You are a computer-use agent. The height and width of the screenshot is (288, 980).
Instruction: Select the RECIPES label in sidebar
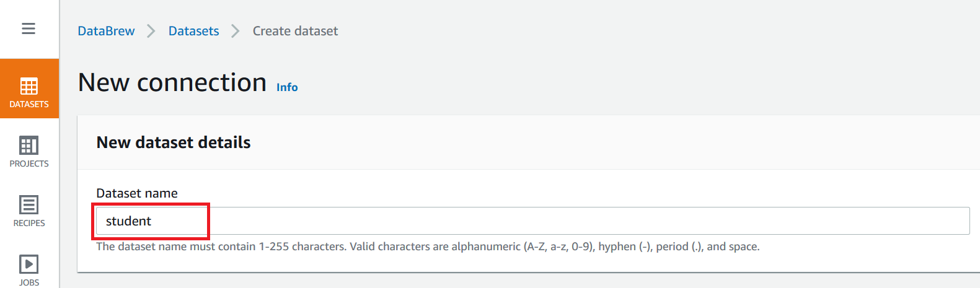(x=29, y=223)
